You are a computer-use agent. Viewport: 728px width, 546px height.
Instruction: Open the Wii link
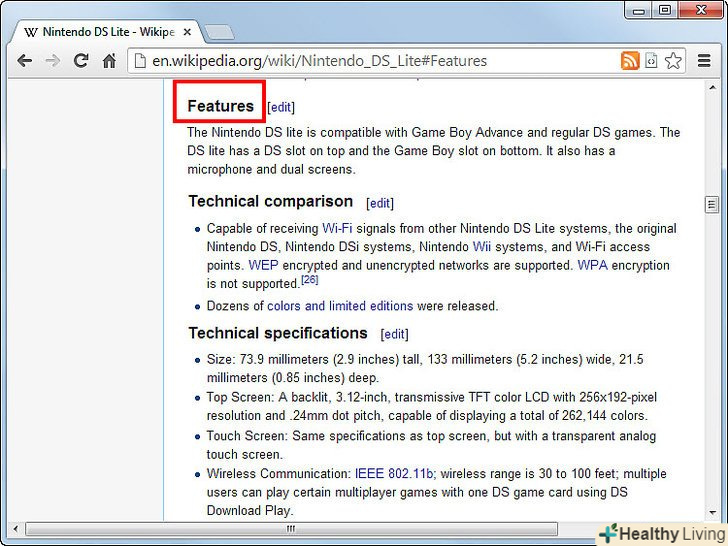tap(481, 247)
